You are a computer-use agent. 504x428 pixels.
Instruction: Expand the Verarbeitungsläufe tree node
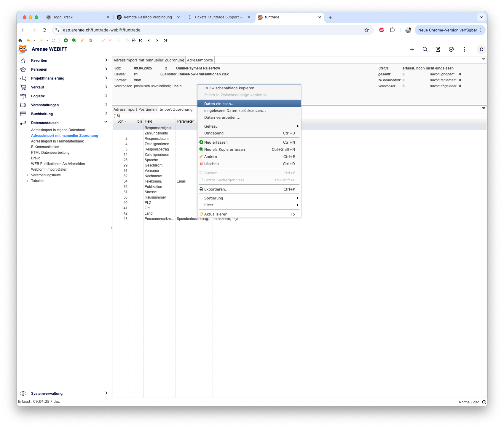[28, 175]
